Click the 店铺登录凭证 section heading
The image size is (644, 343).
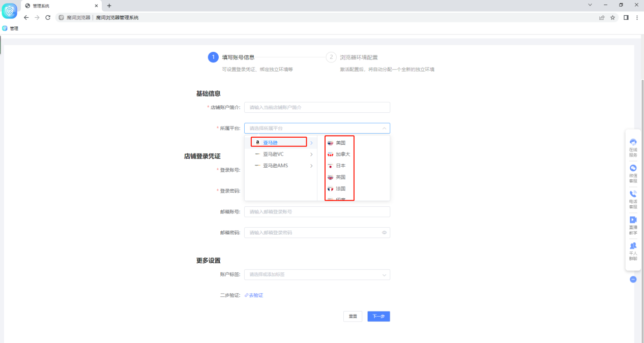coord(202,156)
